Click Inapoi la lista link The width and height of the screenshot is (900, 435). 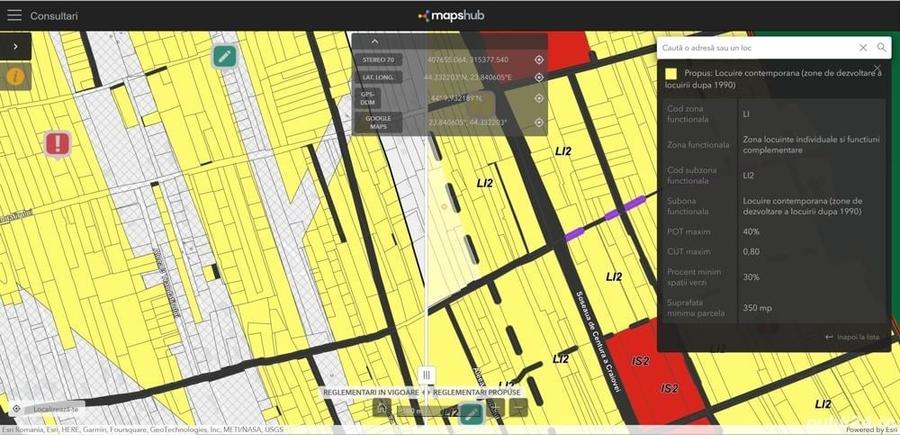click(x=852, y=337)
